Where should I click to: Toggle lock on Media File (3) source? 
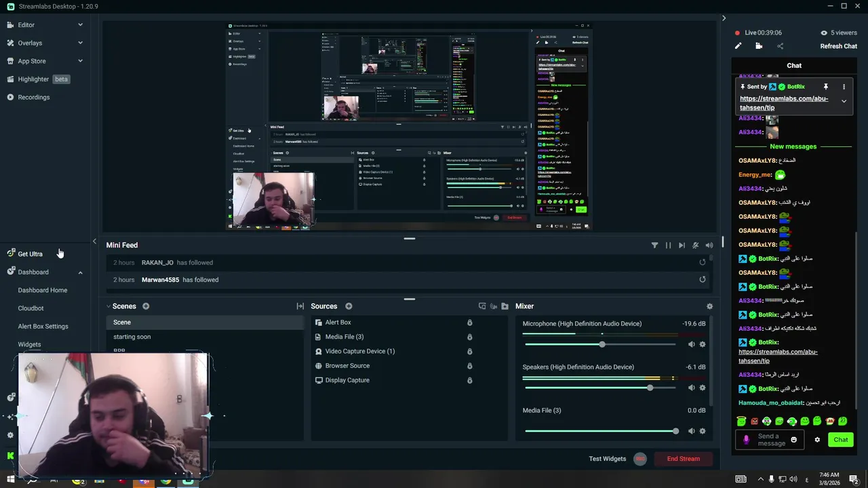[x=469, y=337]
